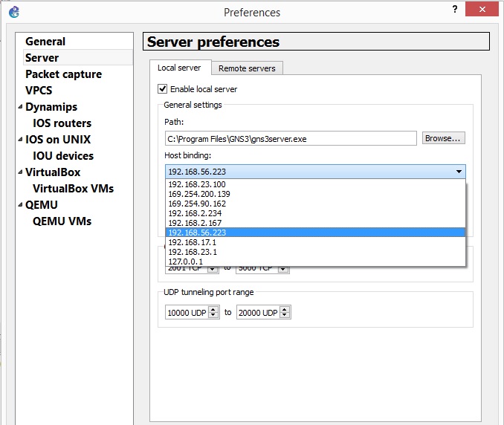Decrease the 20000 UDP end port
504x425 pixels.
click(x=285, y=315)
